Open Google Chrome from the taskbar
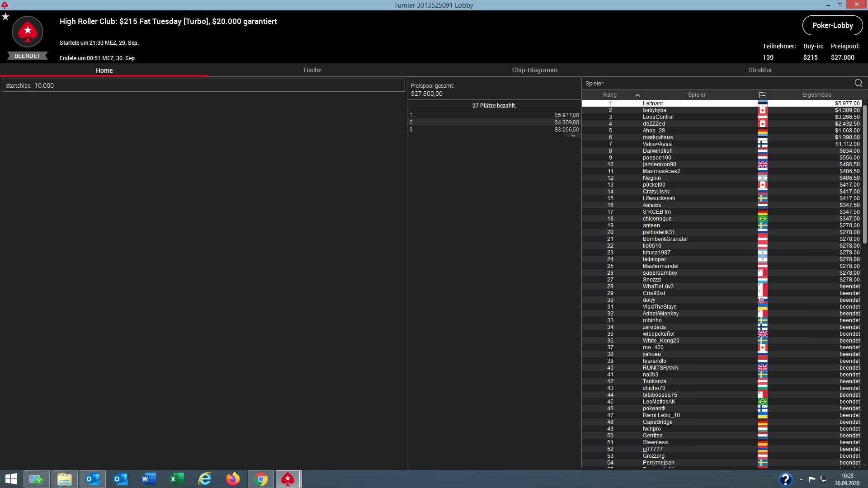This screenshot has height=488, width=868. pyautogui.click(x=261, y=479)
